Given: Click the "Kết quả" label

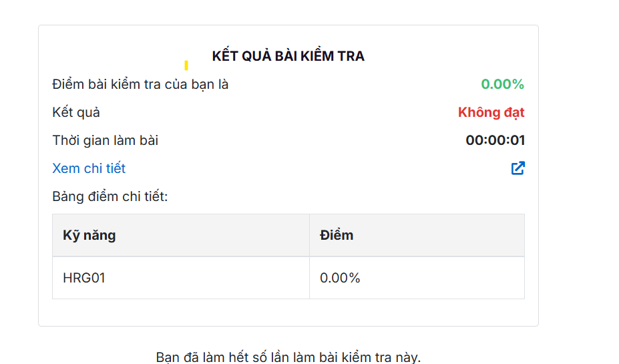Looking at the screenshot, I should tap(76, 112).
